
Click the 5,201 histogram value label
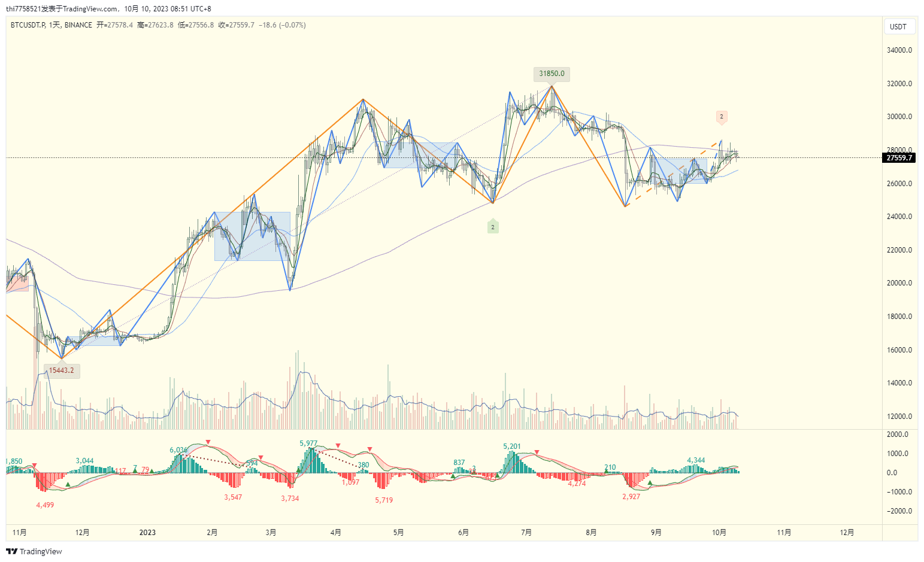[x=512, y=446]
